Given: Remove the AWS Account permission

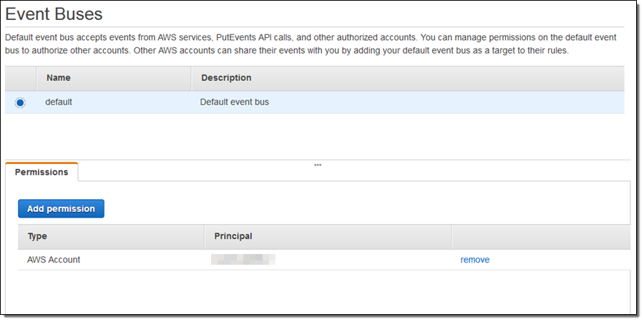Looking at the screenshot, I should [474, 260].
